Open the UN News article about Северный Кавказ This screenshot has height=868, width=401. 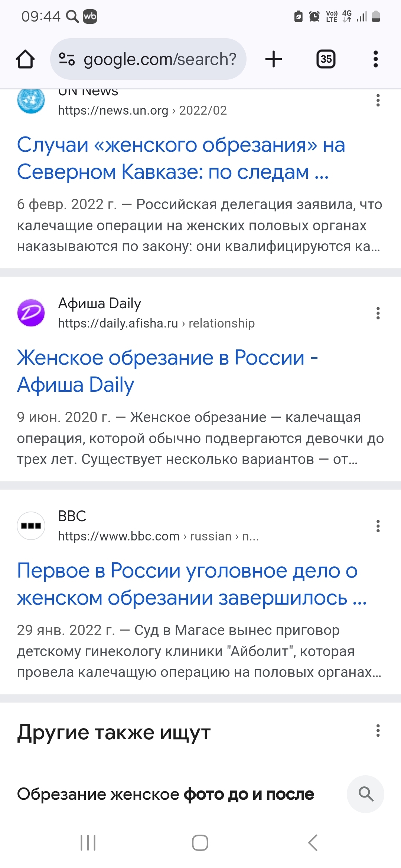click(181, 158)
